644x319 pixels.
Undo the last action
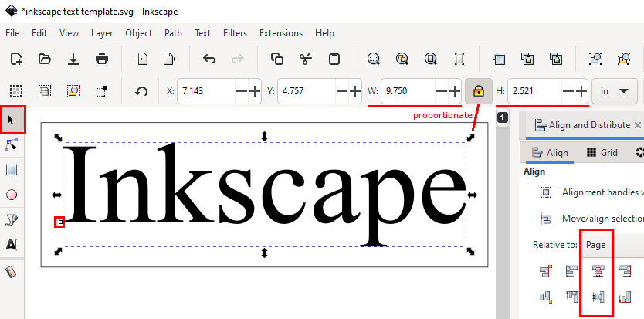[x=209, y=59]
